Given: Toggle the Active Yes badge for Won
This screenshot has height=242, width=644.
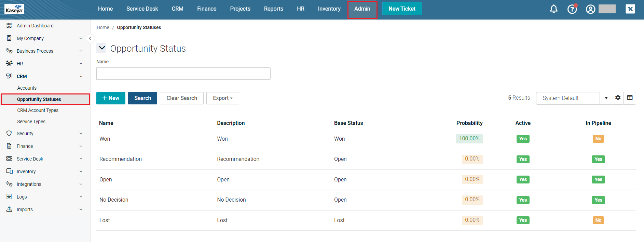Looking at the screenshot, I should 523,139.
